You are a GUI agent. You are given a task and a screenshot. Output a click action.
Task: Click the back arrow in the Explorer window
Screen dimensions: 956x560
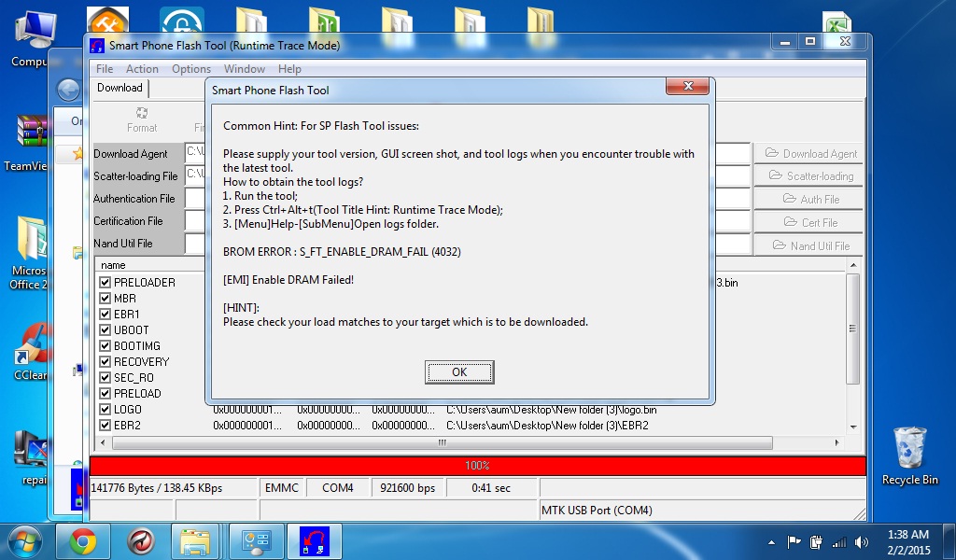[69, 91]
